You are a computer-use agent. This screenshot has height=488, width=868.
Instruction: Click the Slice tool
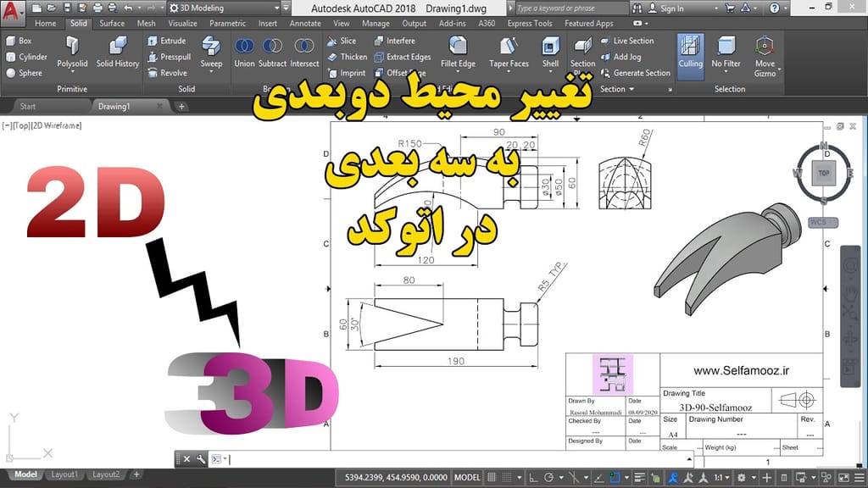tap(342, 41)
